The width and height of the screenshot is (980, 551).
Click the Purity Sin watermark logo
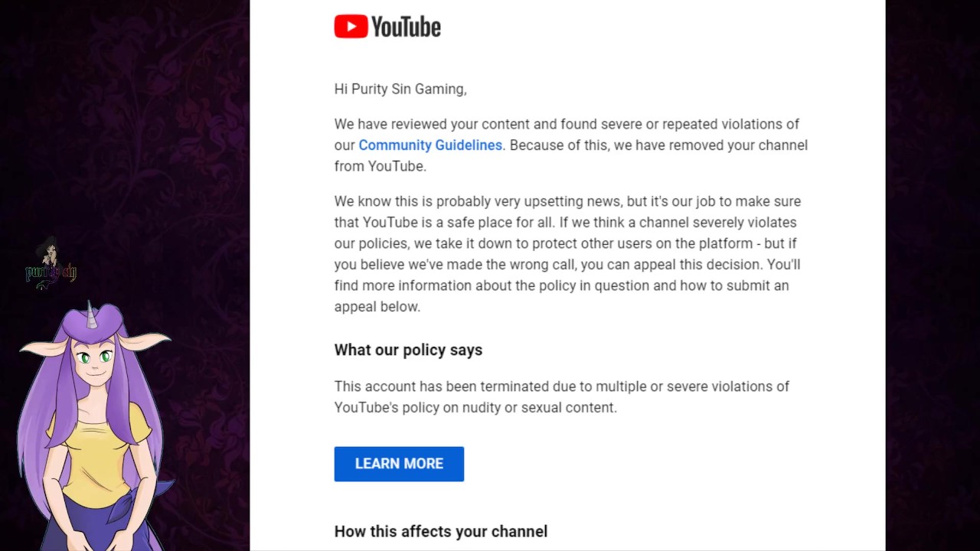pyautogui.click(x=51, y=264)
